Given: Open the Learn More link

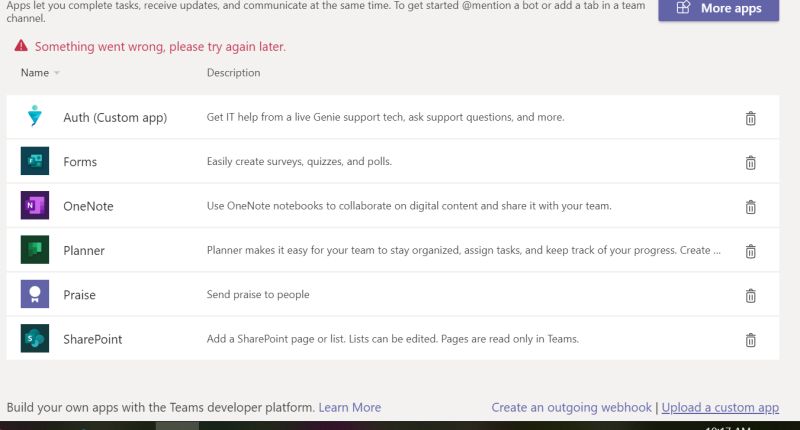Looking at the screenshot, I should (x=349, y=408).
